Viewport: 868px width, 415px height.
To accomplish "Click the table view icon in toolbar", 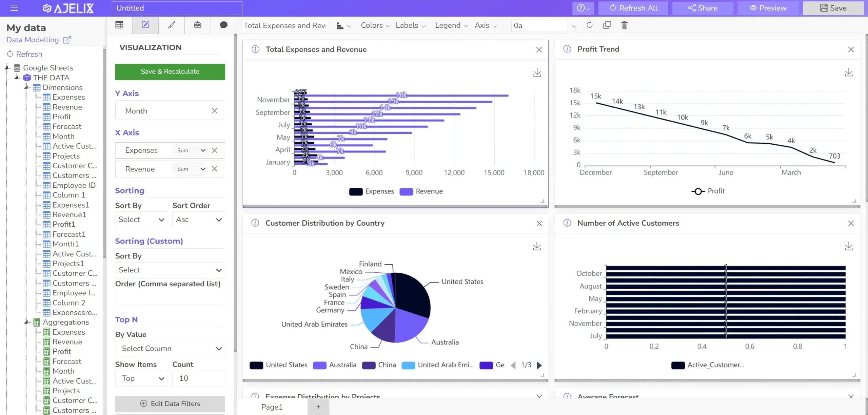I will pos(119,25).
